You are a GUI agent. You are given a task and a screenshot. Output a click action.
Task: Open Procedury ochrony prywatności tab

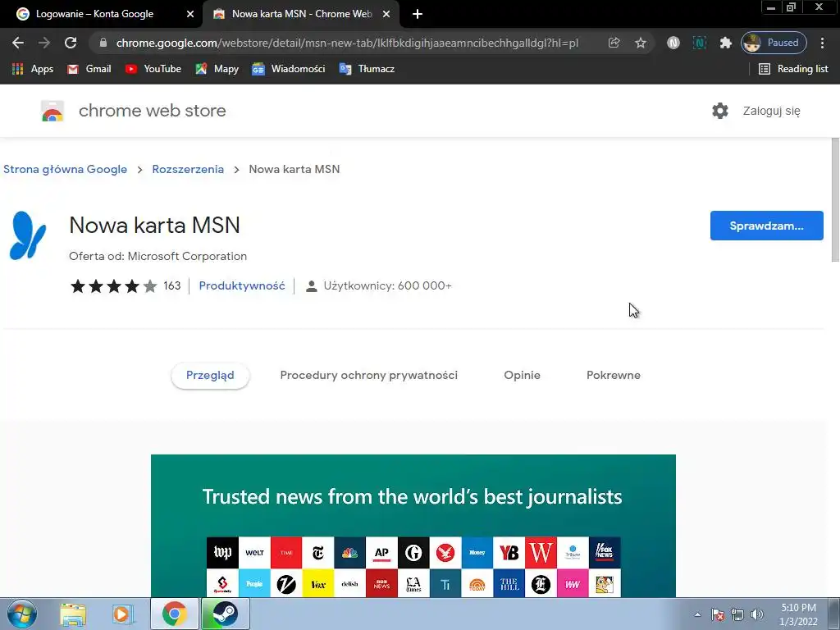click(369, 376)
